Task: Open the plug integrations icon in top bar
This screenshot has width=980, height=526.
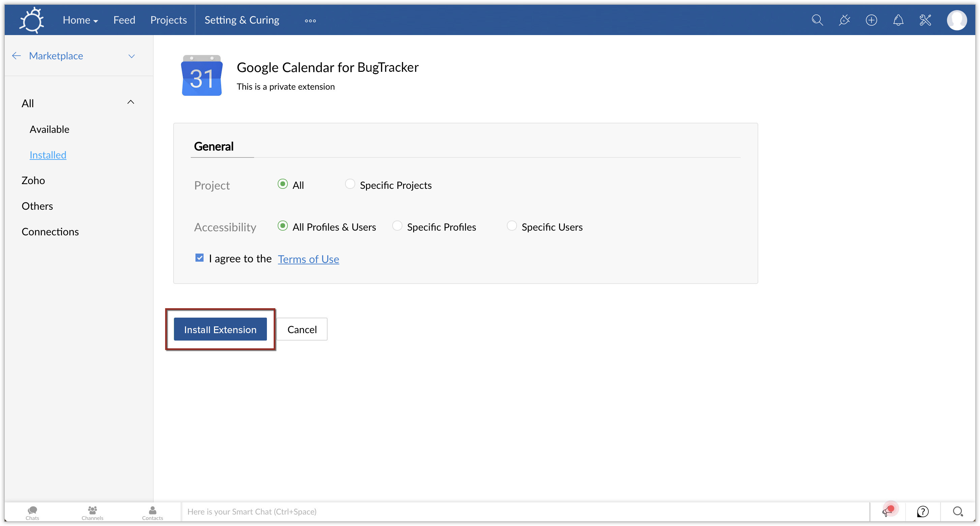Action: (844, 20)
